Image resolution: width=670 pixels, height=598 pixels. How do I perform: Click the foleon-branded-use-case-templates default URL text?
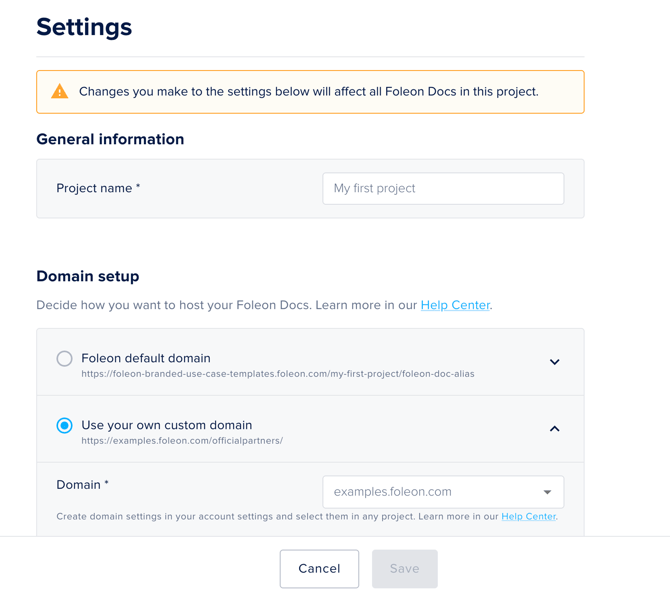click(278, 374)
